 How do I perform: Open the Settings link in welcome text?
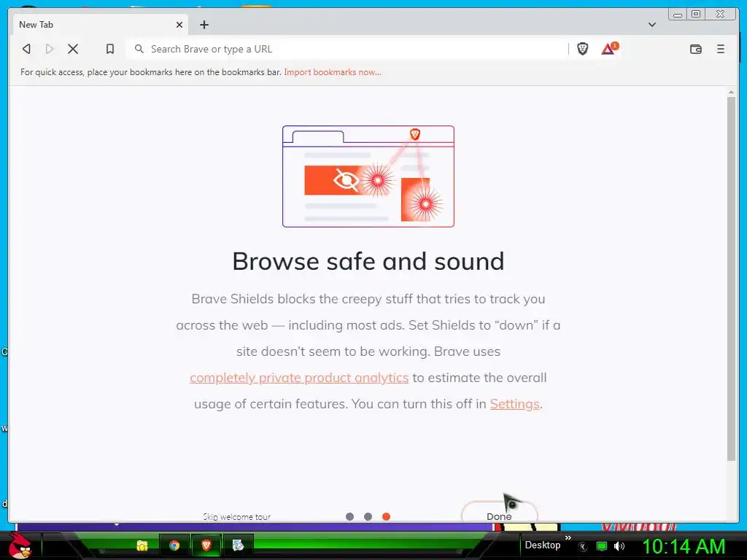pos(514,404)
